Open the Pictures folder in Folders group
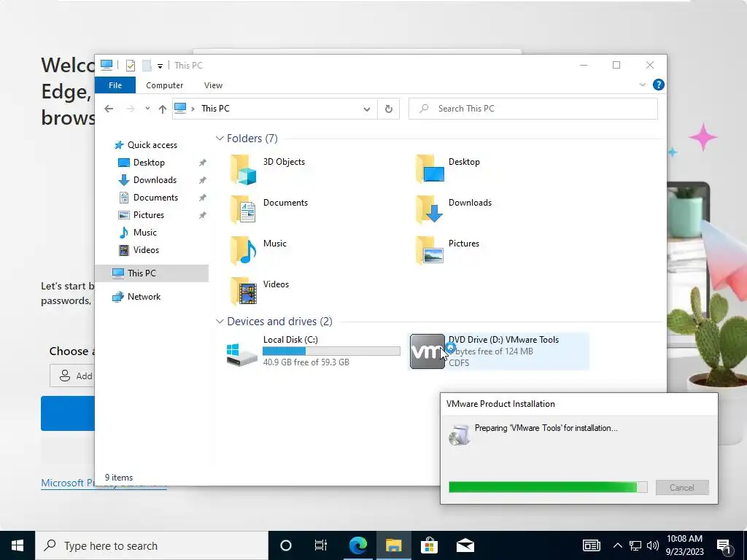The image size is (747, 560). coord(430,251)
